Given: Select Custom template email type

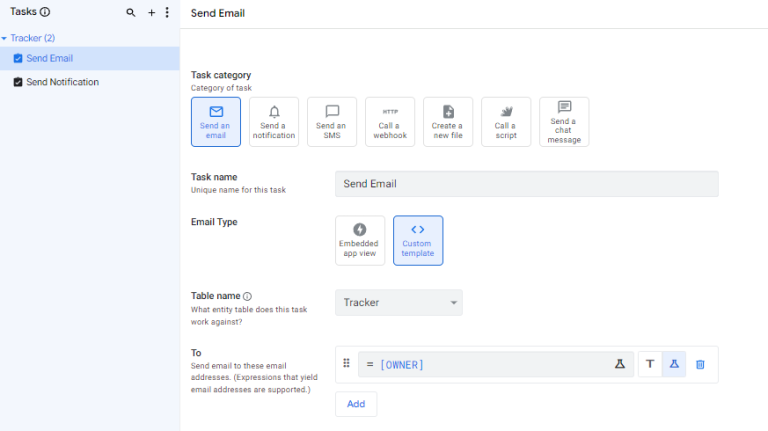Looking at the screenshot, I should tap(418, 240).
